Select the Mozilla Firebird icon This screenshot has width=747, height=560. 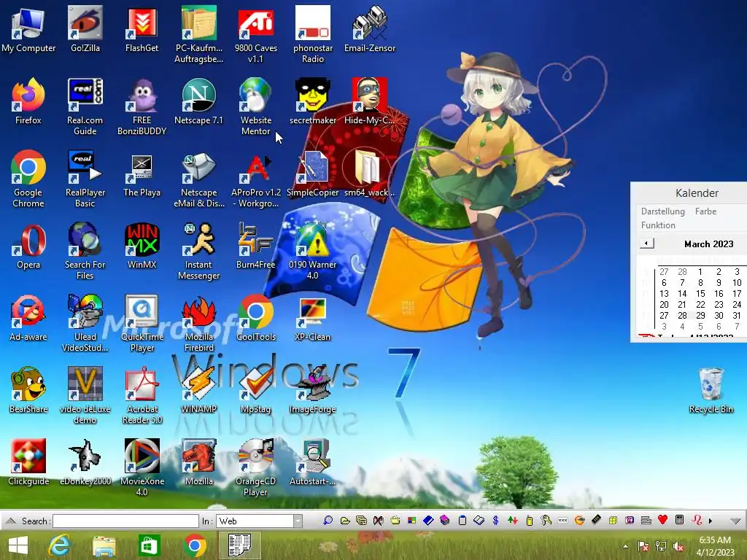tap(198, 324)
